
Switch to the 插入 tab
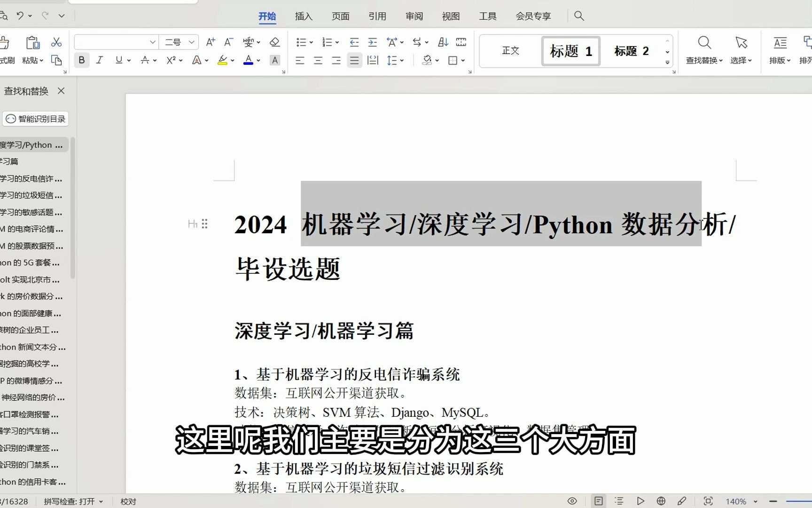[x=304, y=16]
